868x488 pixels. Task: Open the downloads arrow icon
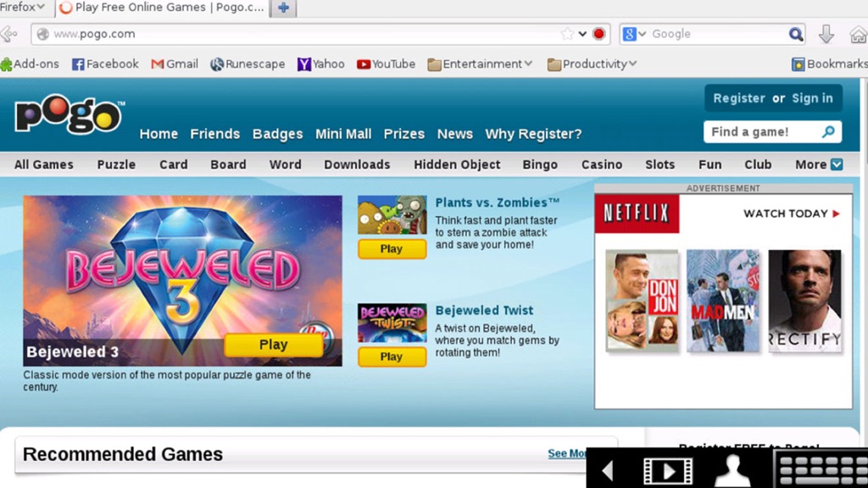826,34
